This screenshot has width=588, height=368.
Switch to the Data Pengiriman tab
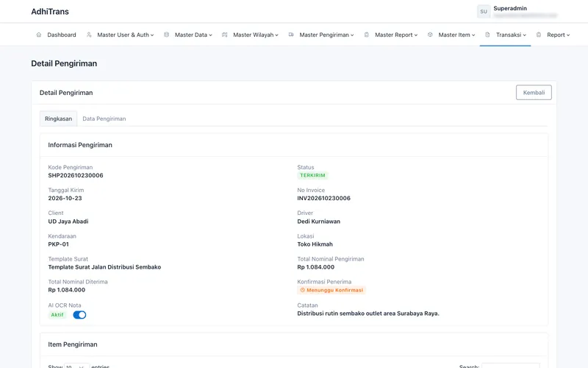(104, 118)
